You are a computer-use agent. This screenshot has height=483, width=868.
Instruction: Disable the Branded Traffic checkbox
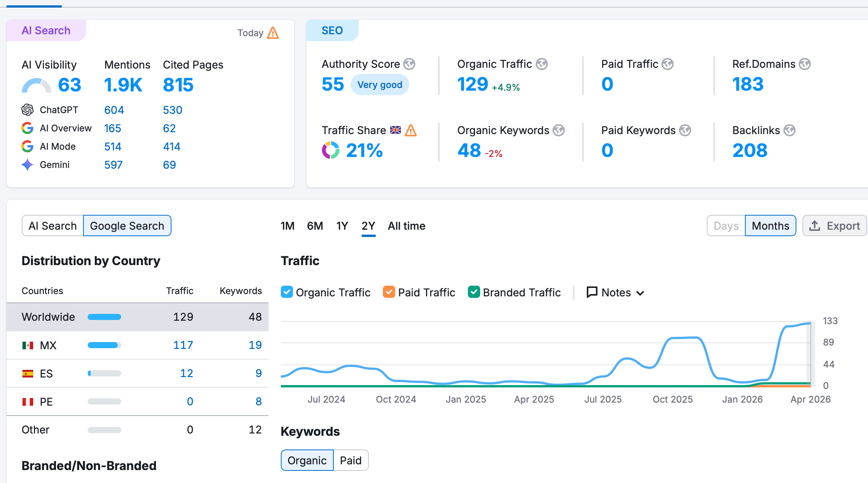[474, 292]
